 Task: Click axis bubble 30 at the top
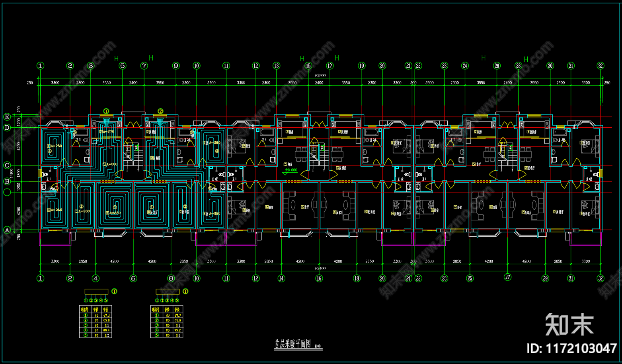point(550,66)
